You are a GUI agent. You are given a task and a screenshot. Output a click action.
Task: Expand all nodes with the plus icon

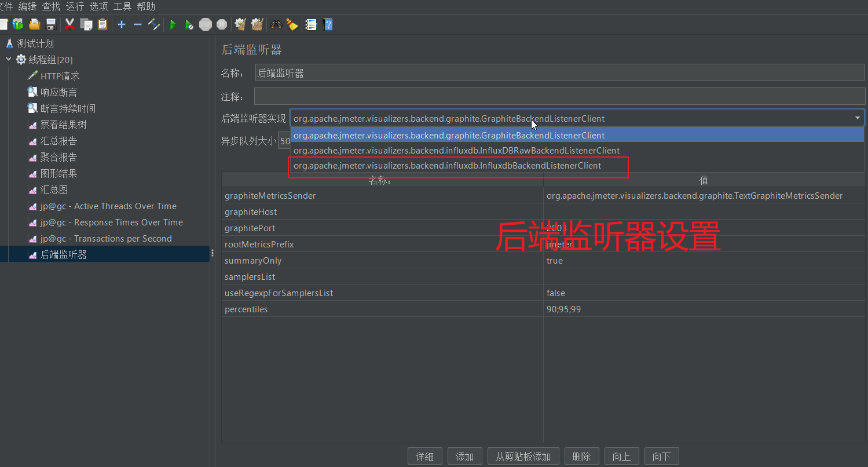pyautogui.click(x=122, y=24)
